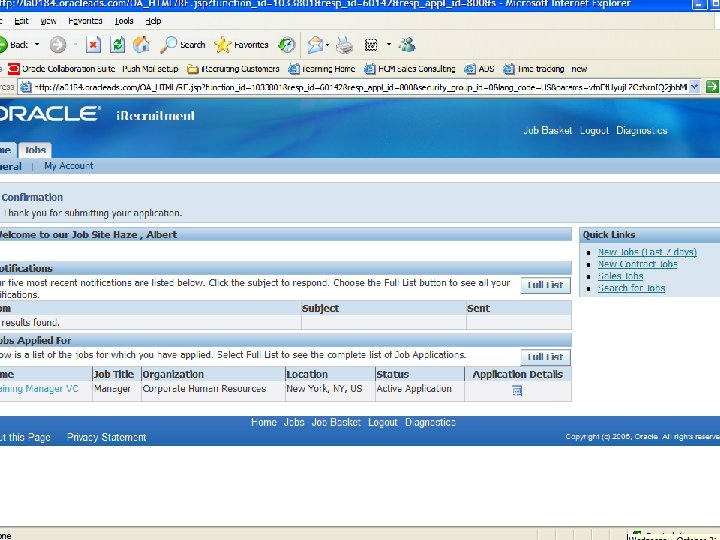Click the Print icon
Screen dimensions: 720x540
[344, 45]
